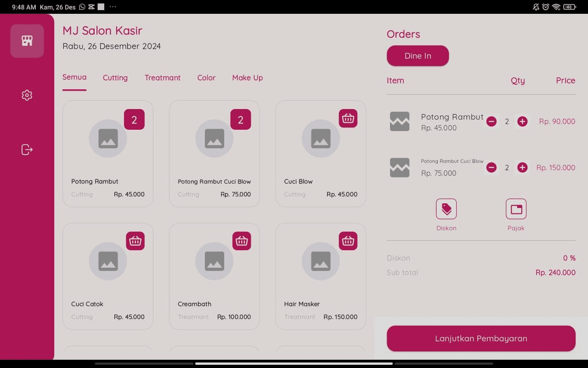Open the Diskon tag icon
This screenshot has height=368, width=588.
pos(446,209)
